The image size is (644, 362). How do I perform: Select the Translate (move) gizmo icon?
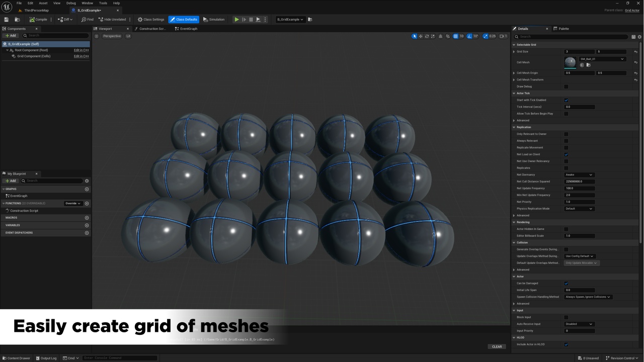pyautogui.click(x=421, y=36)
